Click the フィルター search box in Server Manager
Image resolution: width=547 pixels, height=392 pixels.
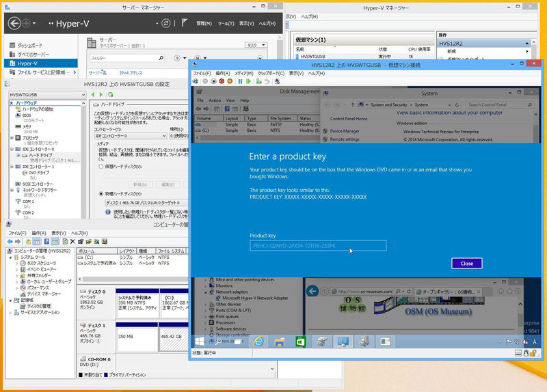(x=127, y=58)
